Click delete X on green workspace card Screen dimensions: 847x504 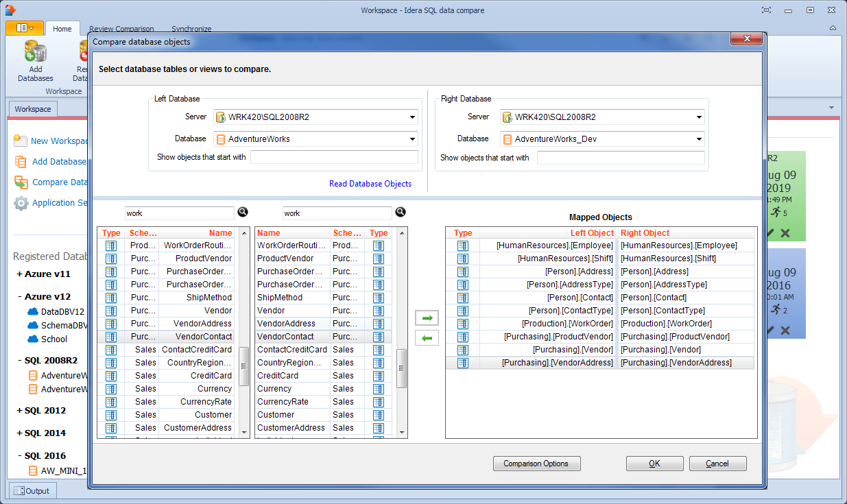point(785,233)
